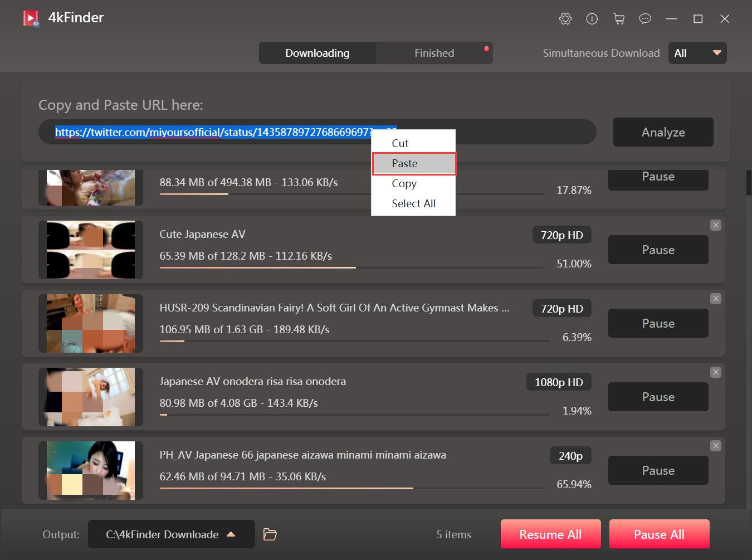Open the output folder icon
The width and height of the screenshot is (752, 560).
click(x=270, y=534)
